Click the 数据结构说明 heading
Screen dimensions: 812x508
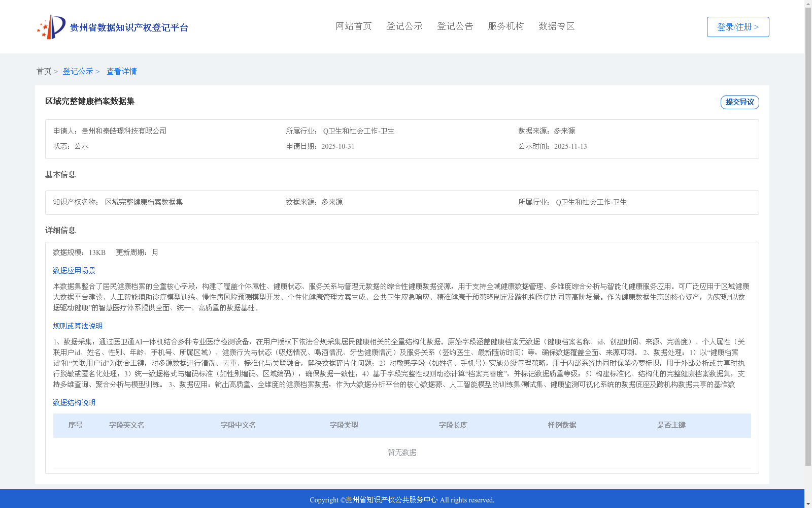point(74,403)
